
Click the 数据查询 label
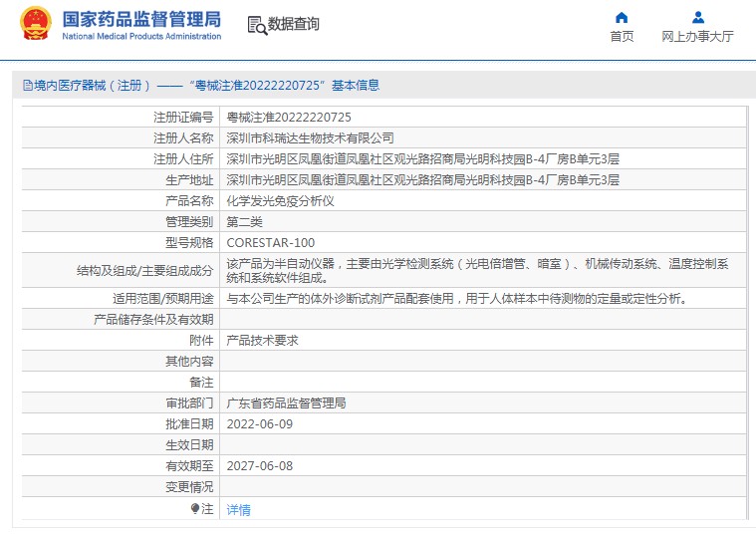(293, 24)
